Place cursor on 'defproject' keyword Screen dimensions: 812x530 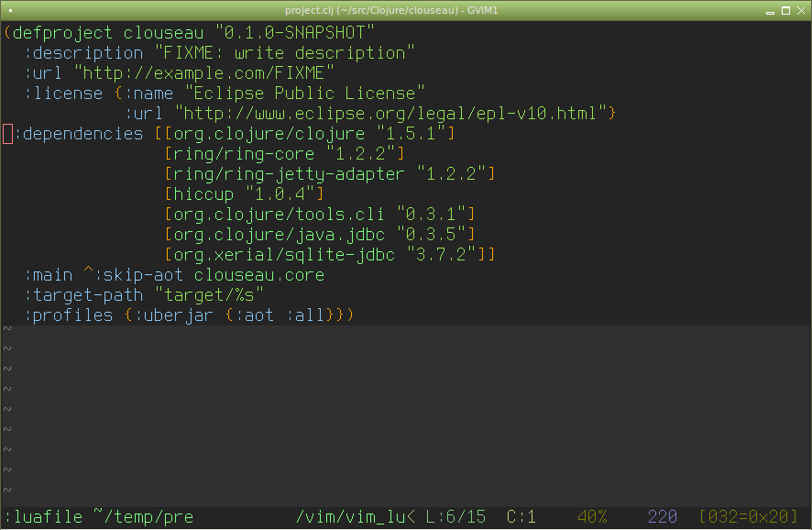(x=62, y=33)
